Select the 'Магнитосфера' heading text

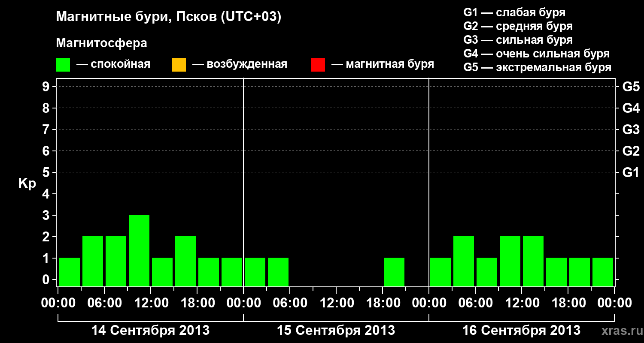tap(102, 43)
